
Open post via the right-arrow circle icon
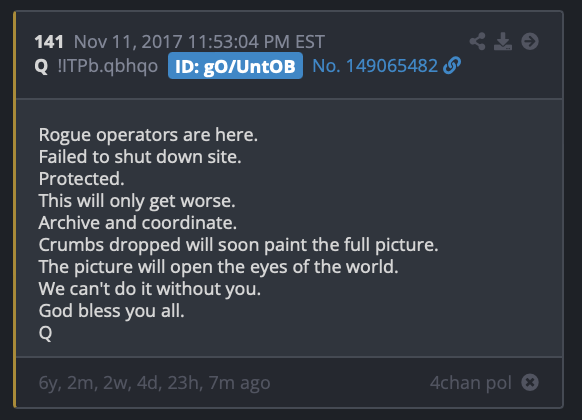[x=530, y=41]
